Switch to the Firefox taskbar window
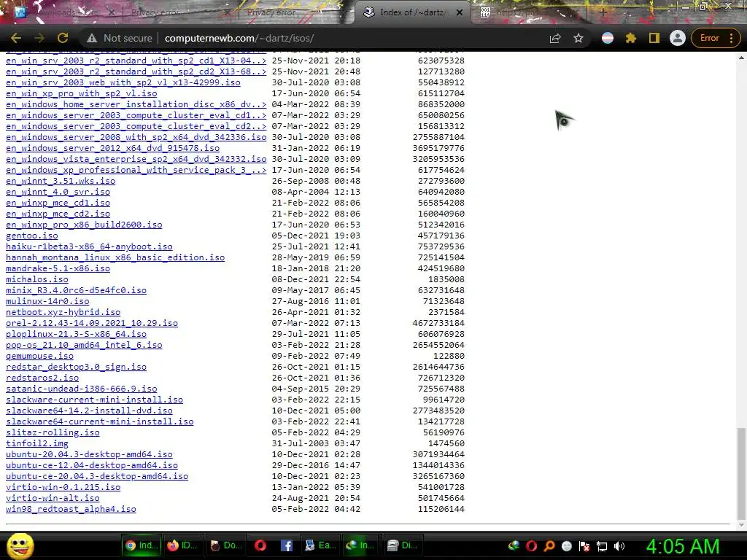 coord(183,545)
